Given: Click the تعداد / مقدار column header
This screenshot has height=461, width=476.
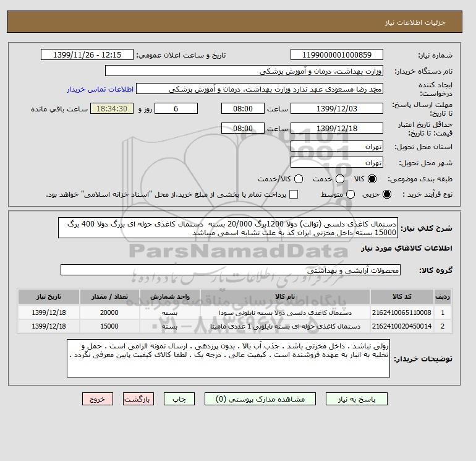Looking at the screenshot, I should 109,296.
